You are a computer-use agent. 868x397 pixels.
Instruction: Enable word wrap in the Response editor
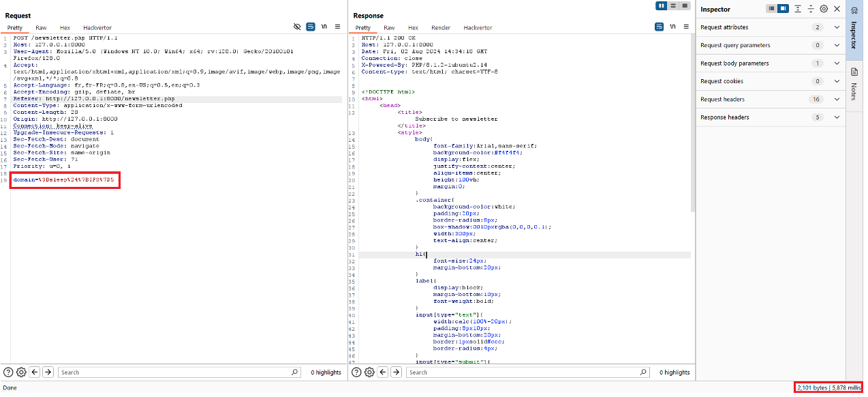point(659,27)
